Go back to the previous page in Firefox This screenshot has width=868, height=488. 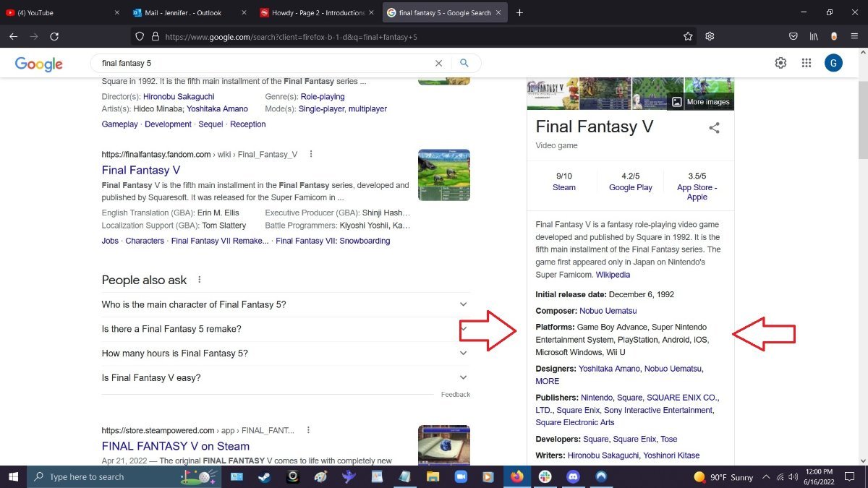[x=13, y=36]
